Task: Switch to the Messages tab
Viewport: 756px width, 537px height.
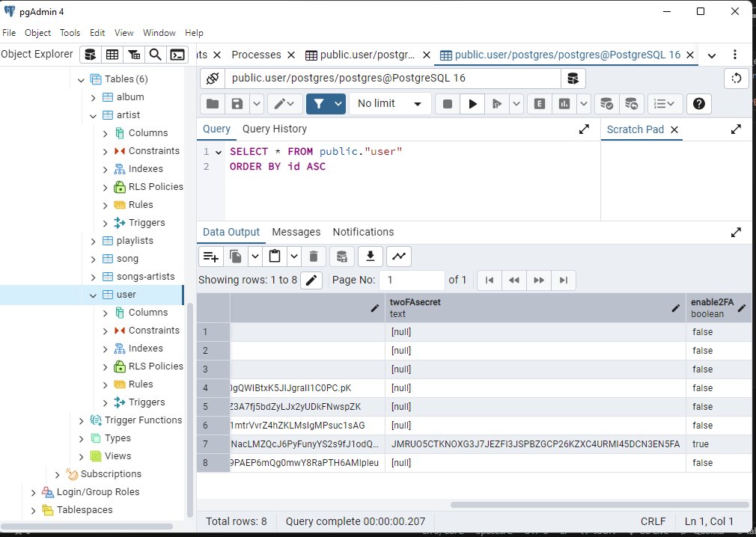Action: [296, 232]
